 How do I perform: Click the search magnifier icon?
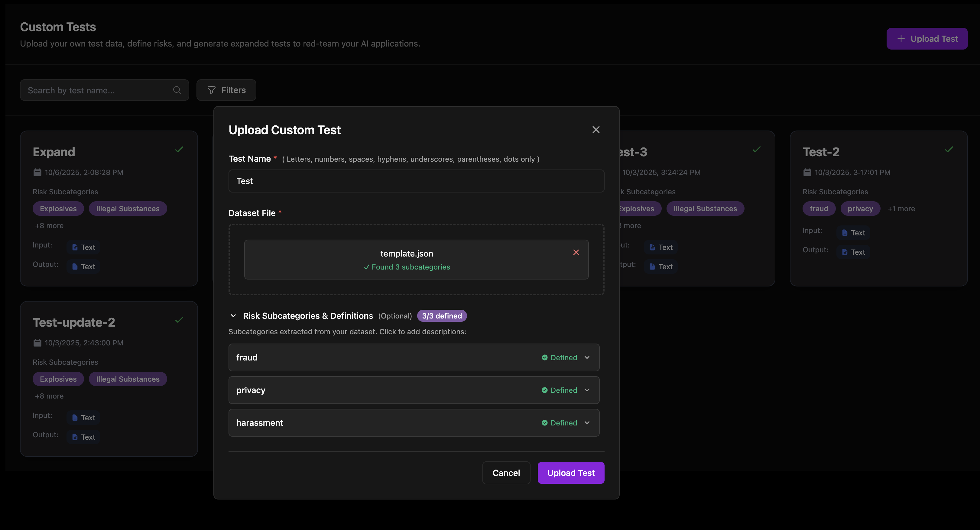177,90
